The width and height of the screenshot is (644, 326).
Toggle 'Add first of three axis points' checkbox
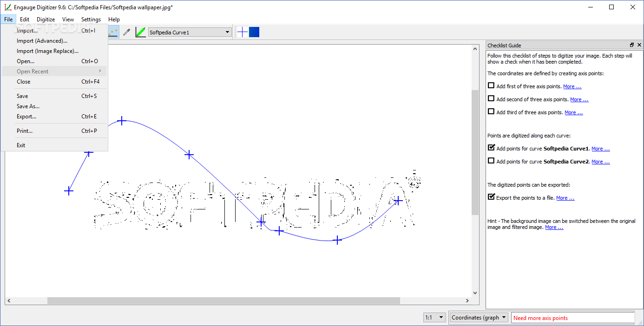click(x=491, y=85)
